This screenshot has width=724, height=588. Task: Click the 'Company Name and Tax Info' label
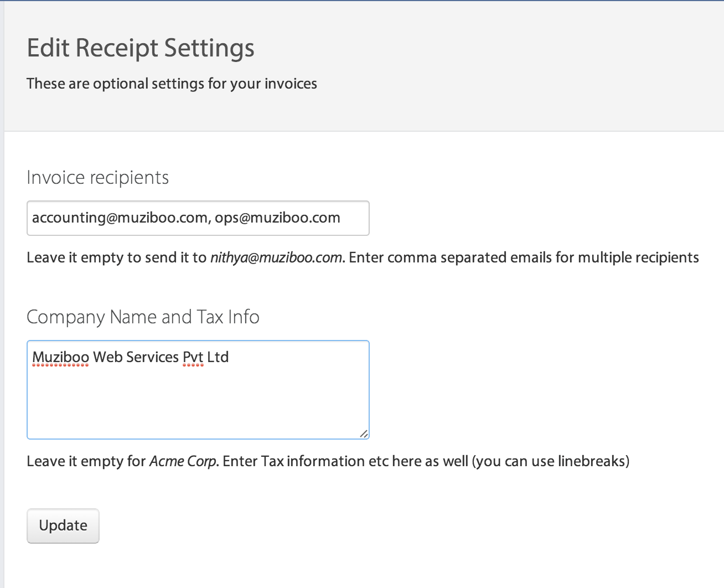(x=143, y=317)
